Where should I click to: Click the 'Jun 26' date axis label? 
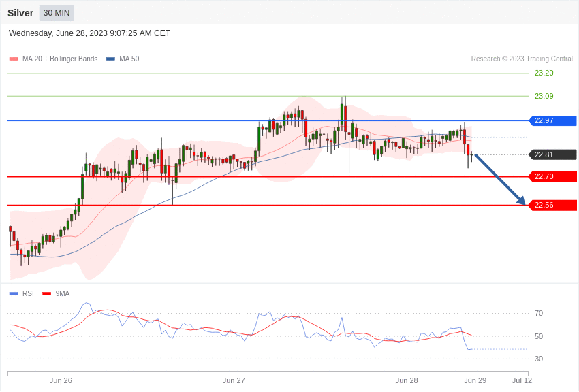[x=61, y=380]
